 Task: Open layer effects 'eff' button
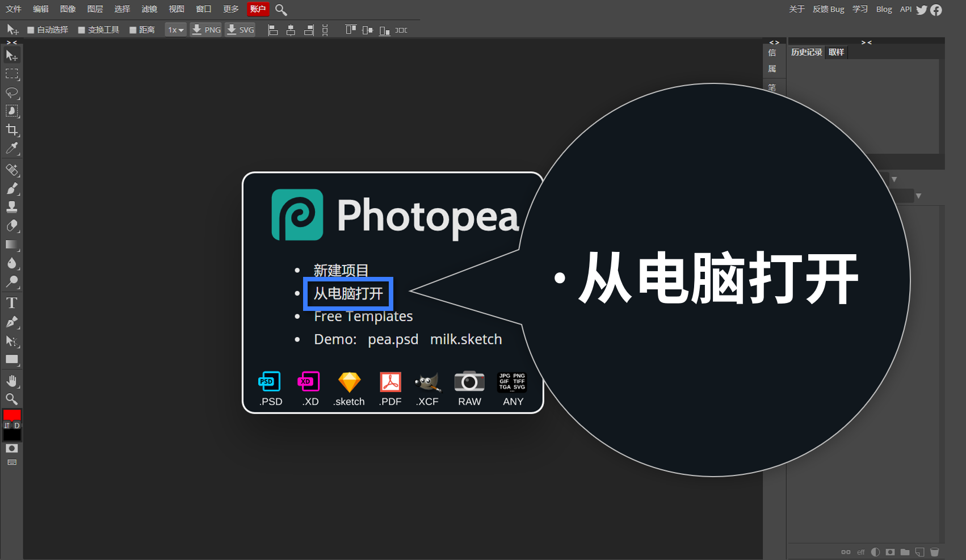point(861,552)
